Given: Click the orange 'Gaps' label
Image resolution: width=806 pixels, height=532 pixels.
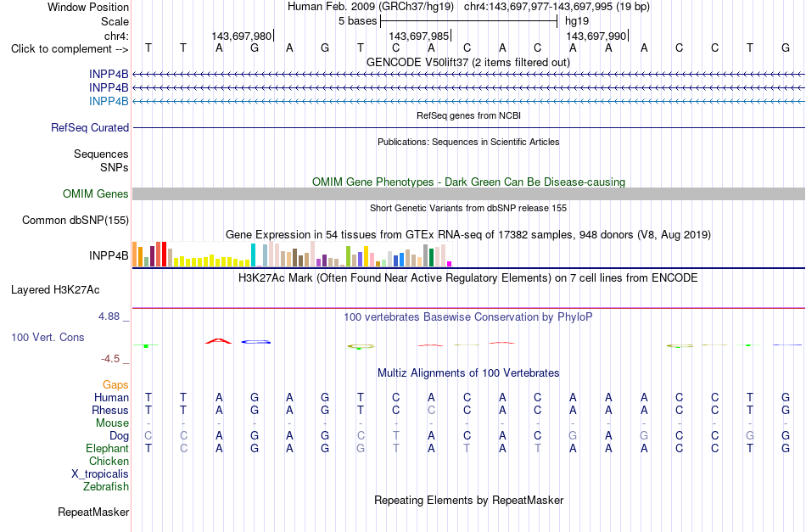Looking at the screenshot, I should 115,385.
